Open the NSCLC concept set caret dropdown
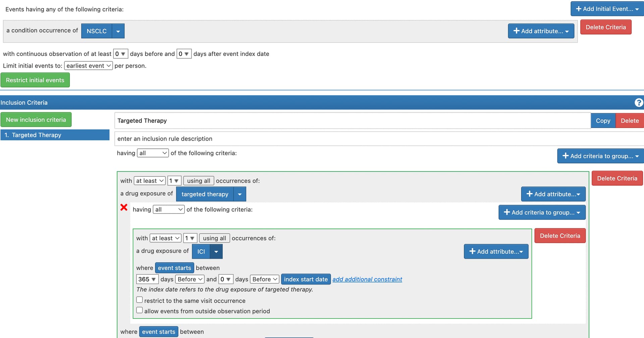Screen dimensions: 644x338 point(118,31)
